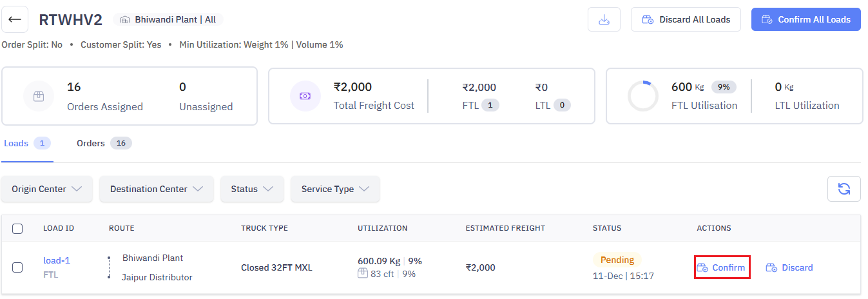The height and width of the screenshot is (299, 868).
Task: Switch to the Orders tab
Action: click(91, 143)
